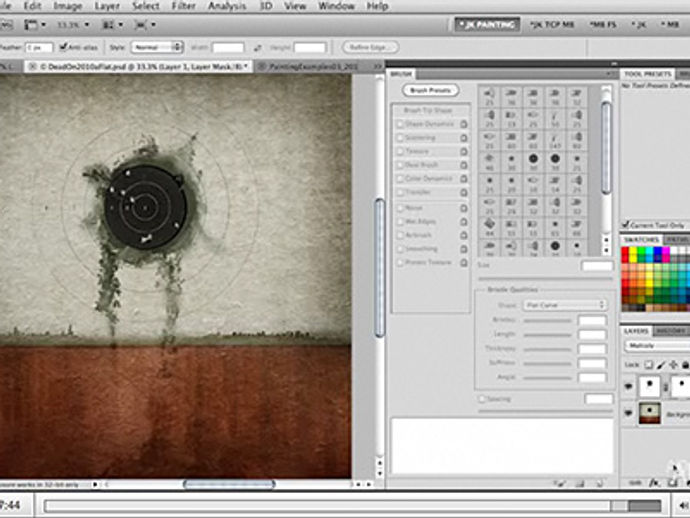Open the Multiply blend mode dropdown
690x518 pixels.
tap(658, 346)
